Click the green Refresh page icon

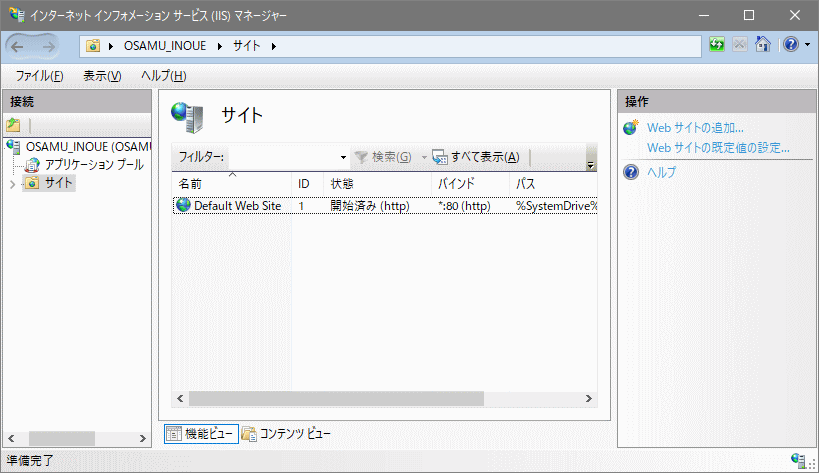tap(717, 45)
